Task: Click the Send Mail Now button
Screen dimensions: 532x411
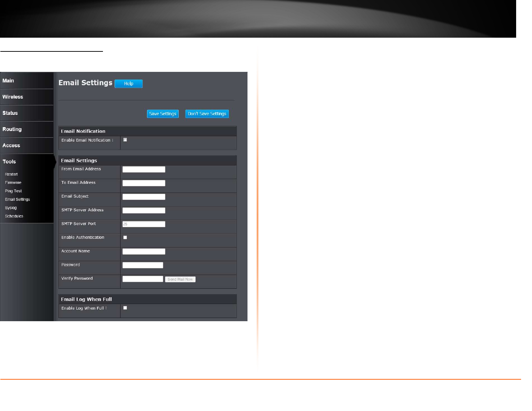Action: [x=180, y=279]
